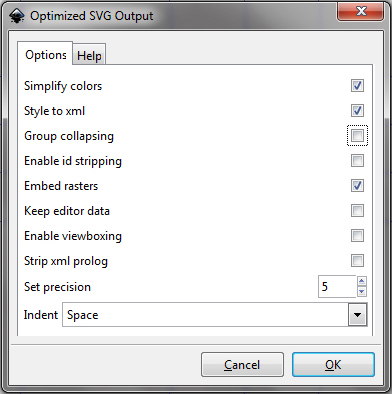Enable Strip xml prolog checkbox
392x394 pixels.
click(357, 261)
